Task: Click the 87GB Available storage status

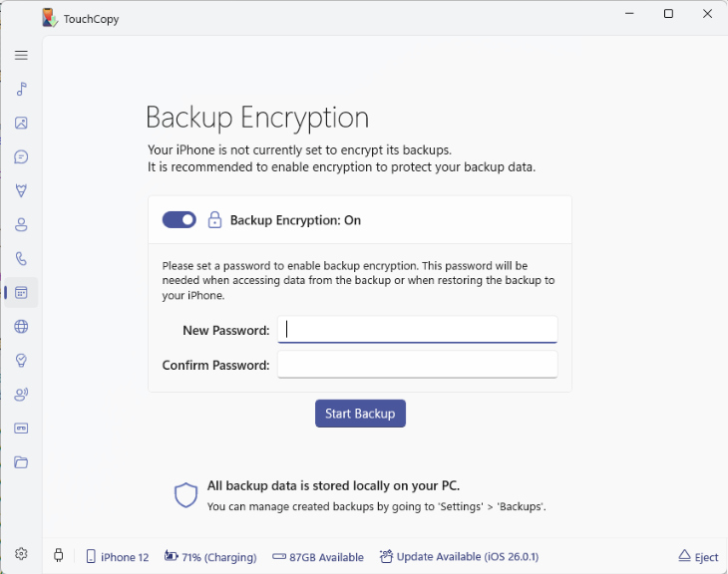Action: pos(318,557)
